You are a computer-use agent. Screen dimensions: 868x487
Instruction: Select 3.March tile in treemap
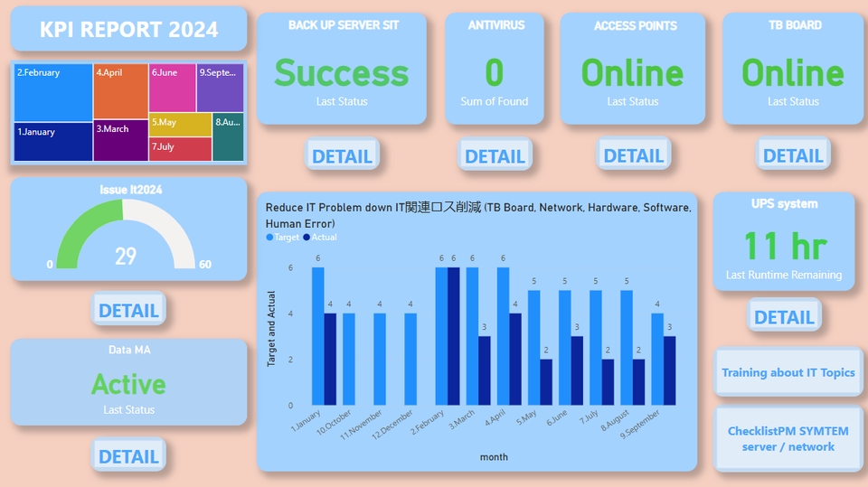click(x=120, y=141)
